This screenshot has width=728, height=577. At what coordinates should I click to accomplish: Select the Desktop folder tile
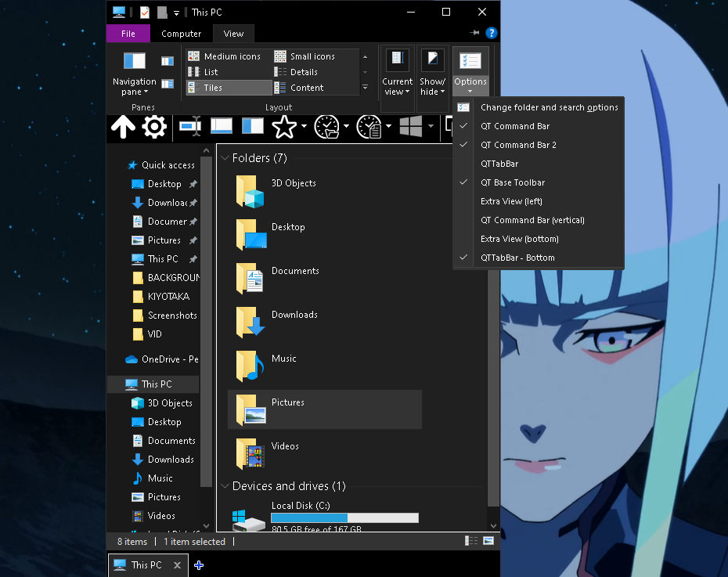325,234
